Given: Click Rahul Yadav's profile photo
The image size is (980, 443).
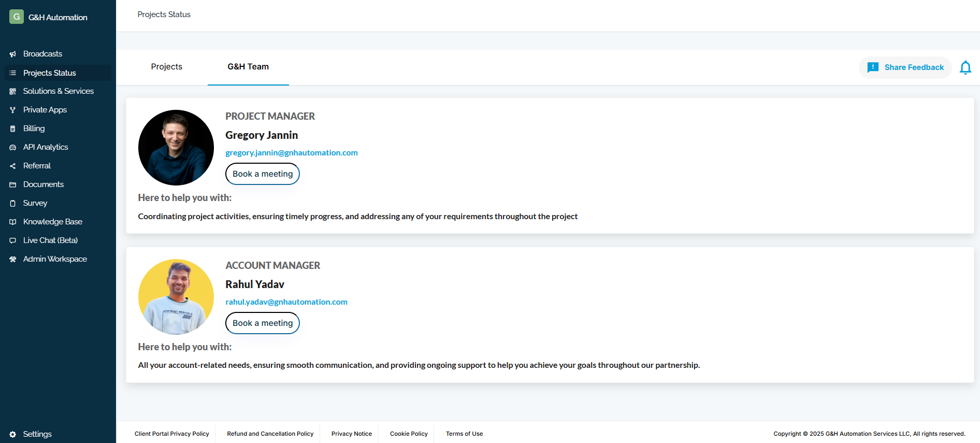Looking at the screenshot, I should 176,297.
